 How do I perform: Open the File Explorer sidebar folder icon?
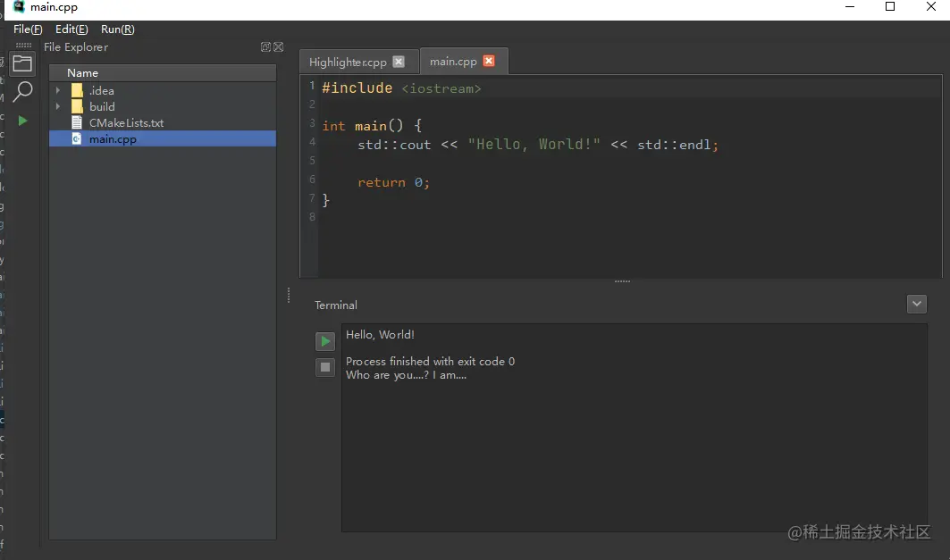pos(22,63)
